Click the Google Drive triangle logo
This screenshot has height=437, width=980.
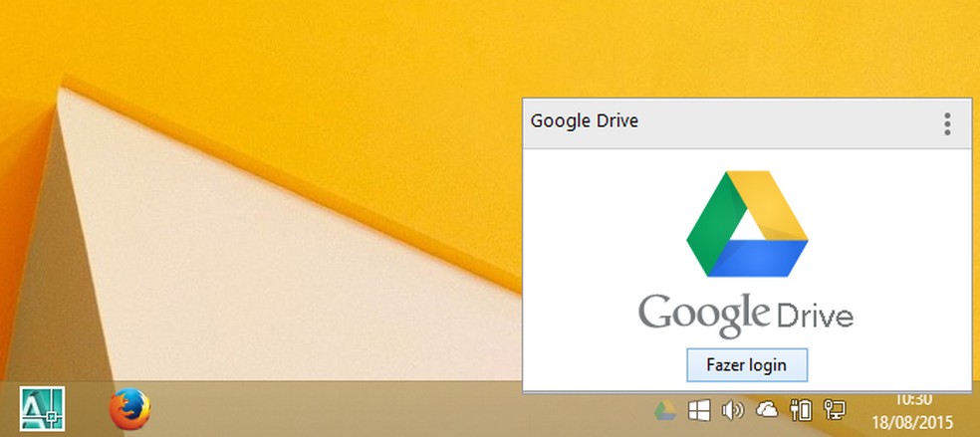747,224
